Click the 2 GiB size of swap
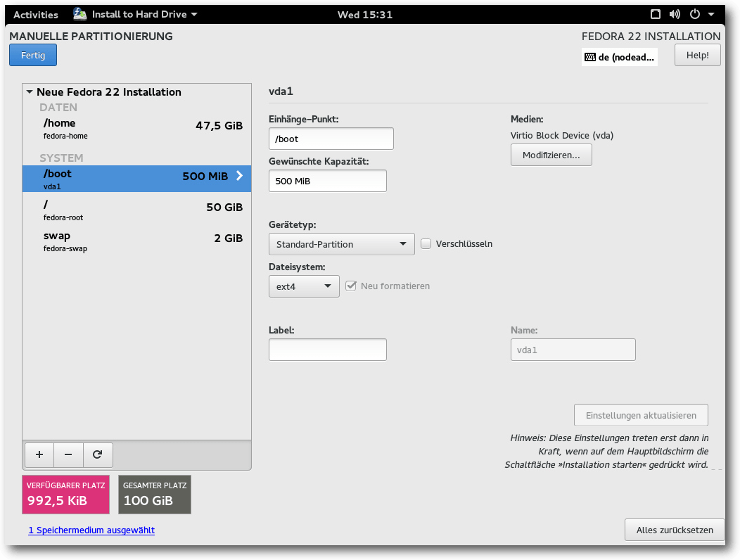This screenshot has height=560, width=740. [x=229, y=238]
